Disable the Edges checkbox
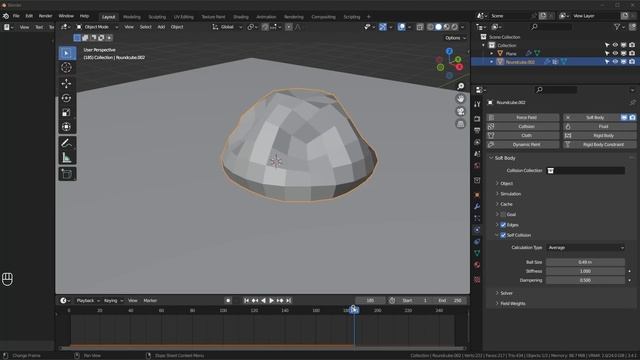This screenshot has width=640, height=360. tap(503, 225)
